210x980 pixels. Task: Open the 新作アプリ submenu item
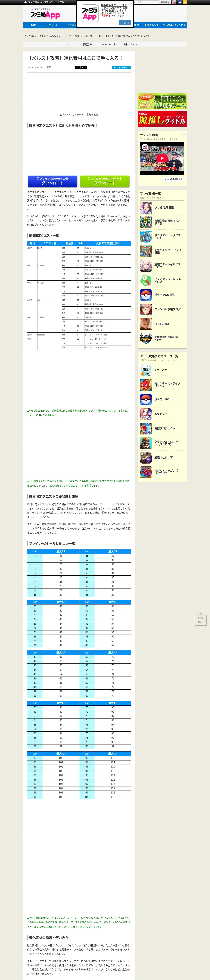pos(71,45)
